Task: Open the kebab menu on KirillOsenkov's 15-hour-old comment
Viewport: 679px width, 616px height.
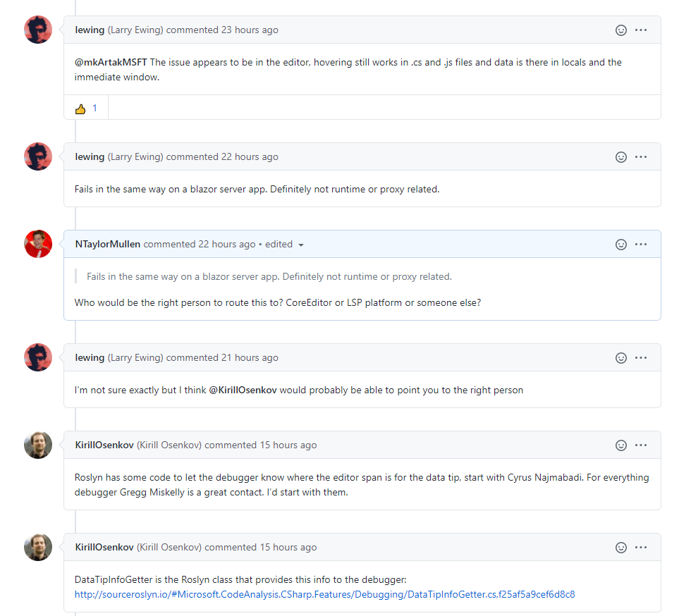Action: (641, 445)
